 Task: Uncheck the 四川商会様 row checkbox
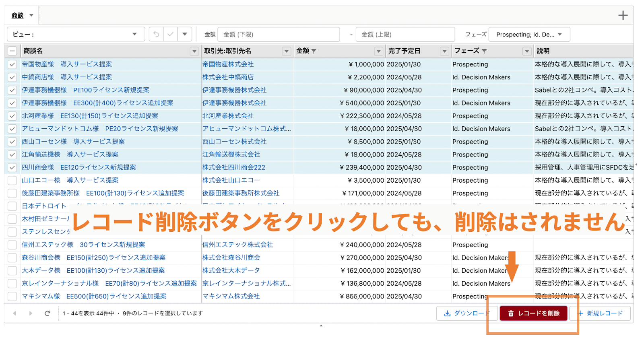12,167
